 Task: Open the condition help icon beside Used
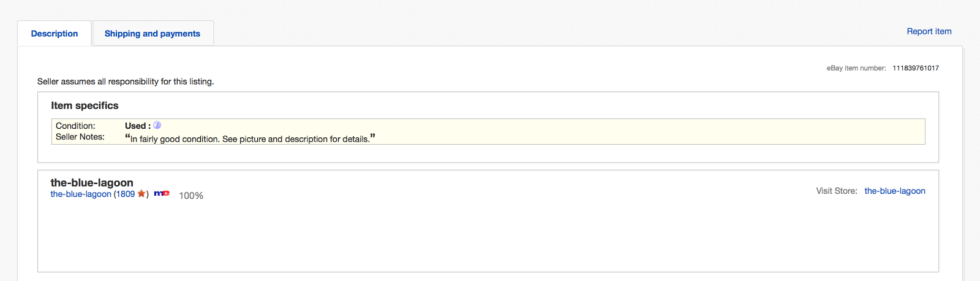pos(157,125)
